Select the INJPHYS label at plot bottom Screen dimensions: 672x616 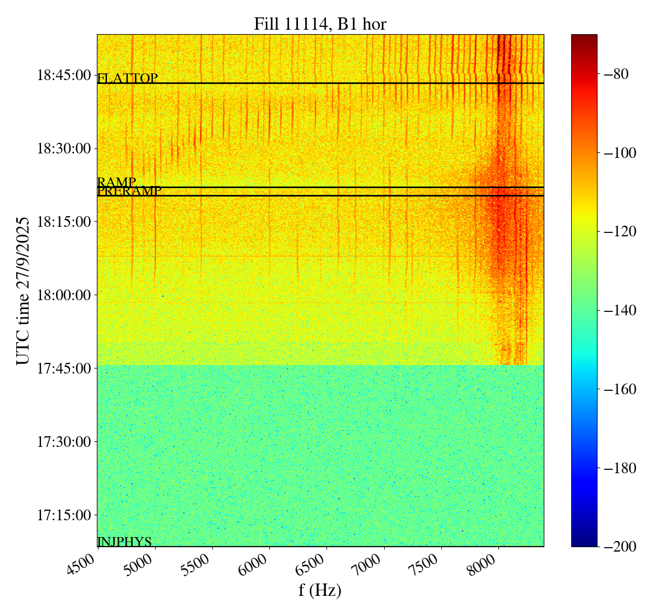[x=124, y=542]
